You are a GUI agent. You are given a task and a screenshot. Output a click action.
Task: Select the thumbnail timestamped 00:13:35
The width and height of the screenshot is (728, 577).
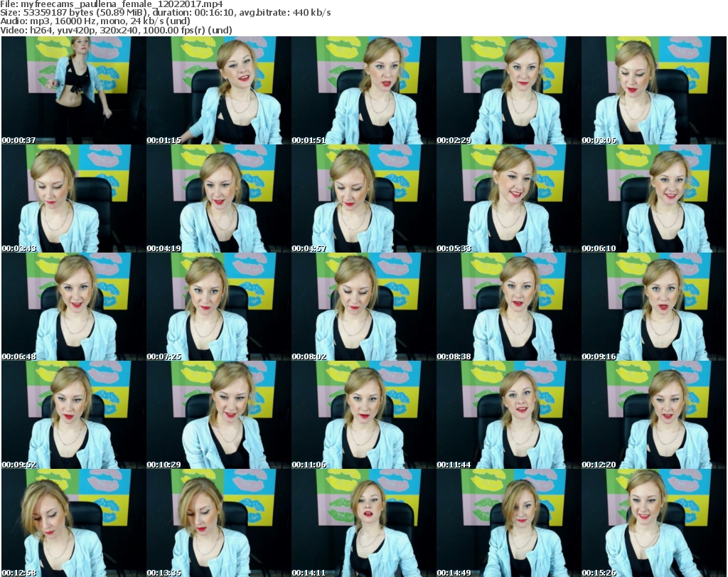coord(219,523)
